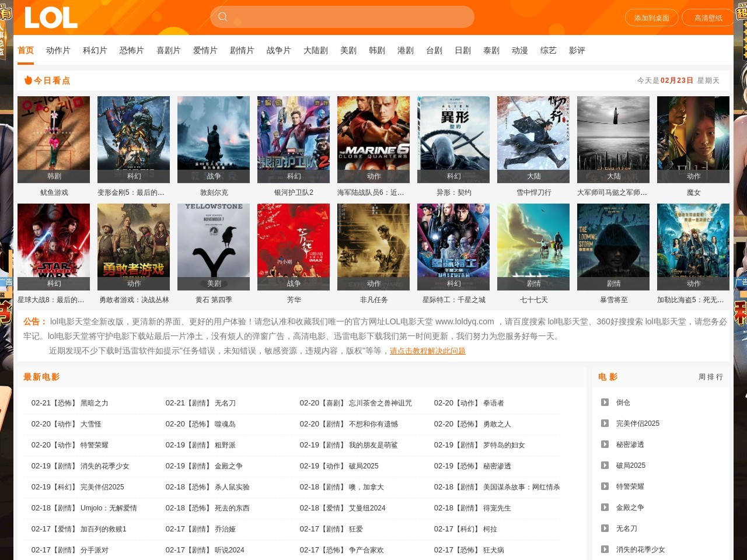Open the 动漫 category
Viewport: 747px width, 560px height.
[x=520, y=50]
